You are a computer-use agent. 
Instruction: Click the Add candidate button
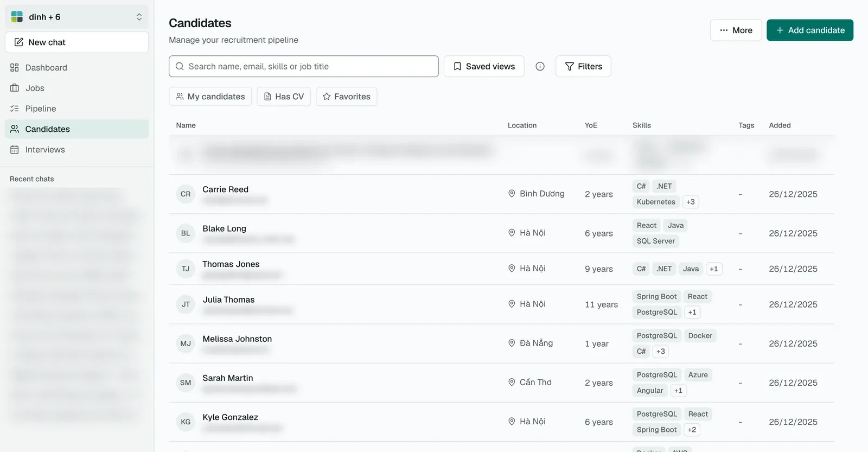[x=810, y=30]
